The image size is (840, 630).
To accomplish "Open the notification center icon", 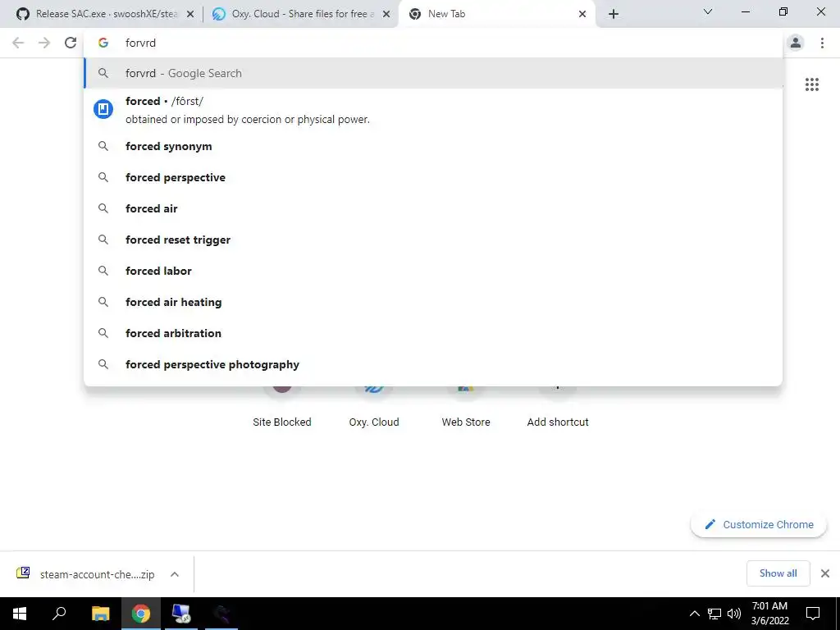I will click(813, 614).
